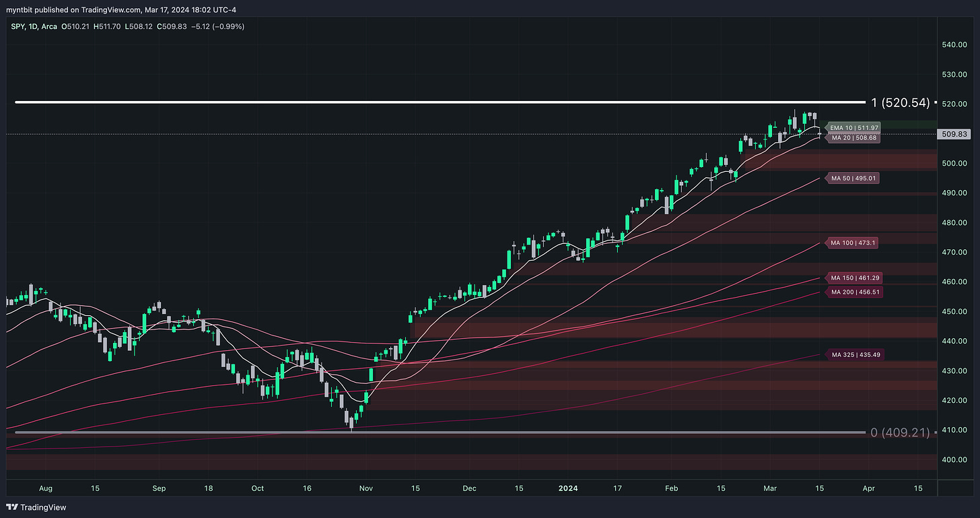Click the 400.00 price axis label

(x=954, y=459)
